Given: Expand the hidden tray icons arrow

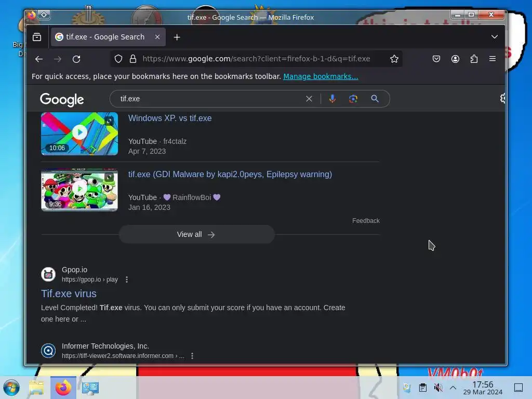Looking at the screenshot, I should click(x=453, y=388).
